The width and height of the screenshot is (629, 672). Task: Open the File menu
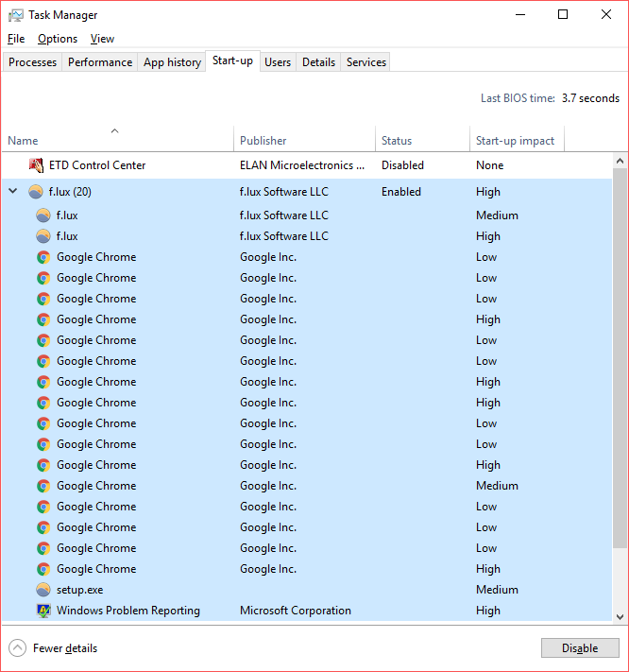pos(16,39)
